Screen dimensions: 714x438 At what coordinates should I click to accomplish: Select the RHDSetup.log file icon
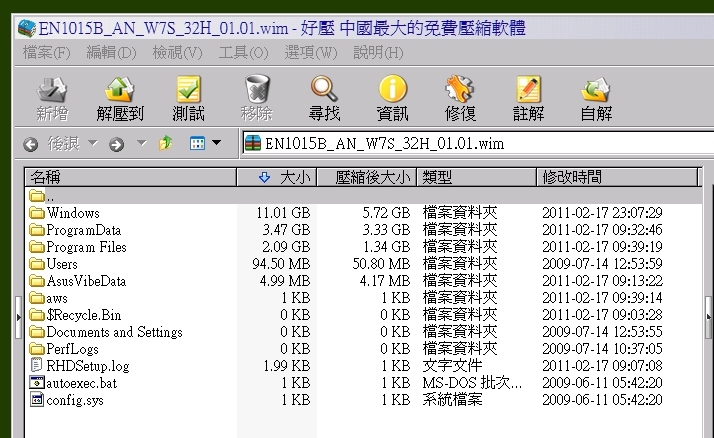pyautogui.click(x=36, y=365)
